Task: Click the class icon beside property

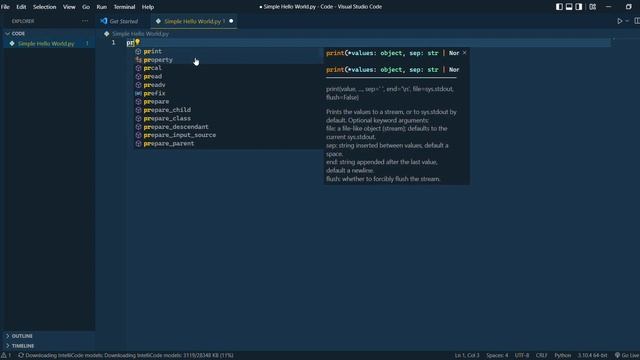Action: 138,60
